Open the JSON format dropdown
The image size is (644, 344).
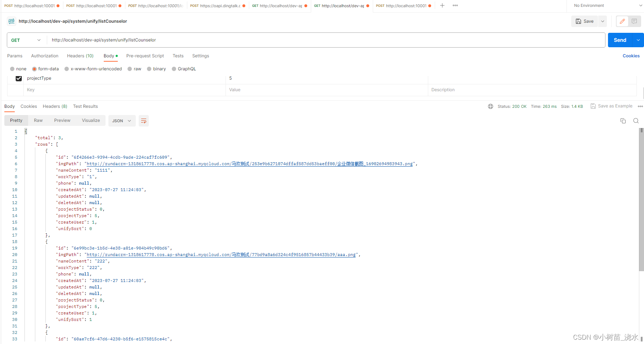tap(122, 121)
